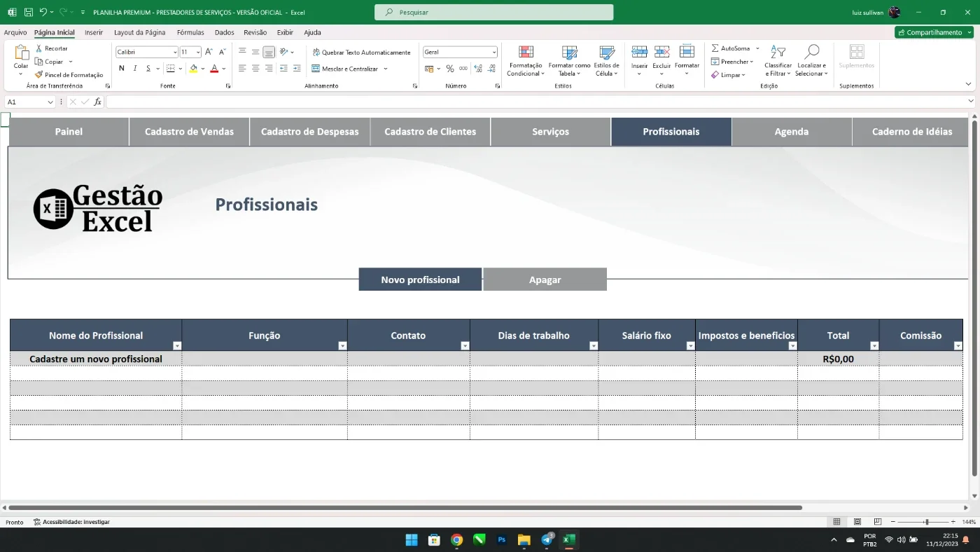Open Localizar e Selecionar
980x552 pixels.
[x=811, y=61]
